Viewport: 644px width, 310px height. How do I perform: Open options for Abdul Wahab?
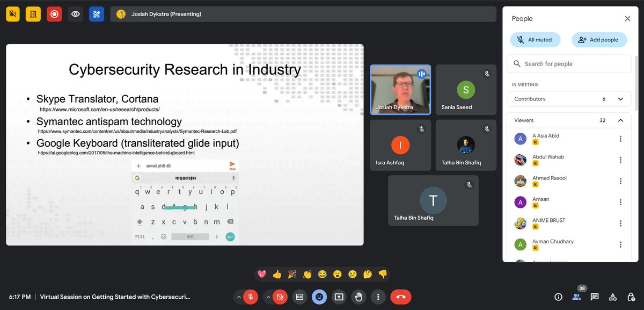coord(620,160)
